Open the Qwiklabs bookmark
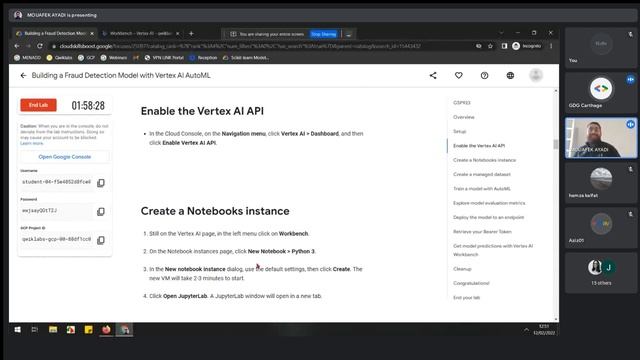The height and width of the screenshot is (360, 640). [x=60, y=58]
